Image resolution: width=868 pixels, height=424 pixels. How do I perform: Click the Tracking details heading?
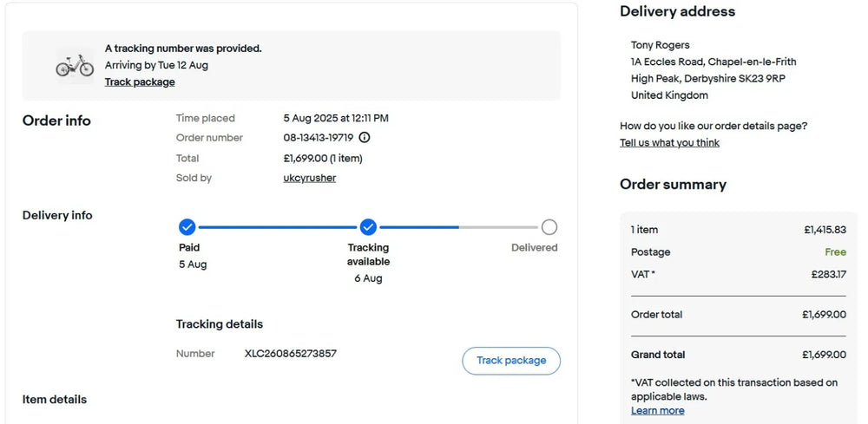coord(220,324)
